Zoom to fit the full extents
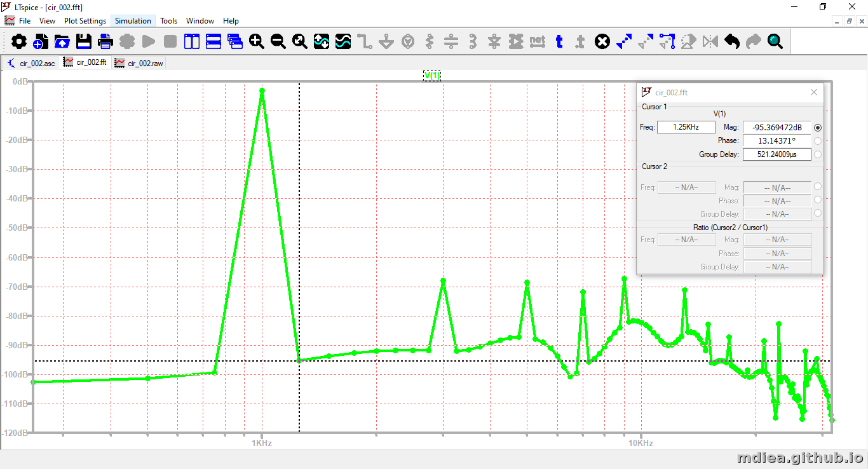Image resolution: width=868 pixels, height=469 pixels. click(300, 42)
